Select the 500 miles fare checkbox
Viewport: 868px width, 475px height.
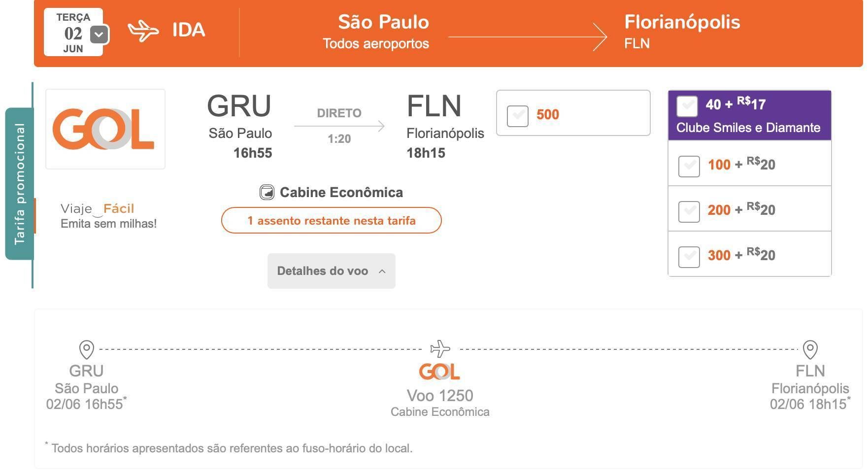click(518, 116)
